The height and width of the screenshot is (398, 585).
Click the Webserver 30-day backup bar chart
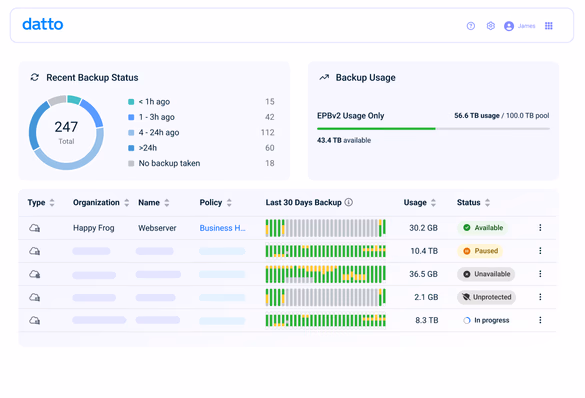click(x=325, y=228)
